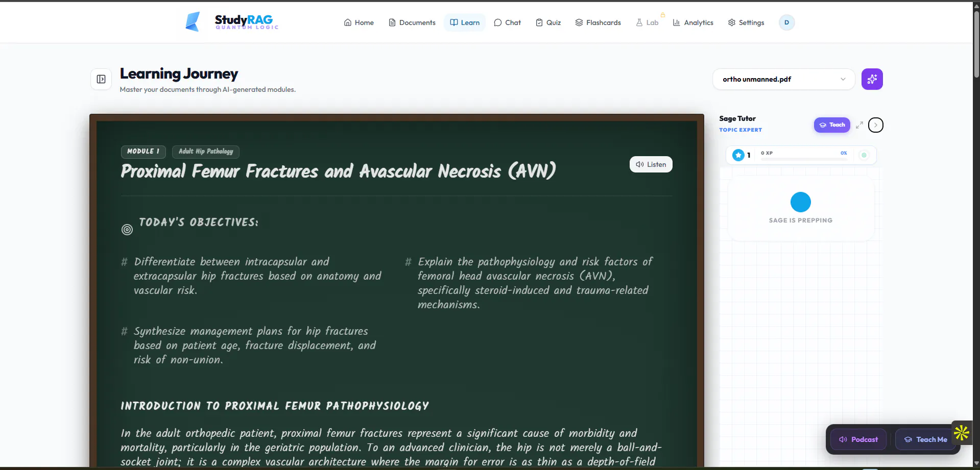Click the MODULE 1 badge
This screenshot has width=980, height=470.
144,152
